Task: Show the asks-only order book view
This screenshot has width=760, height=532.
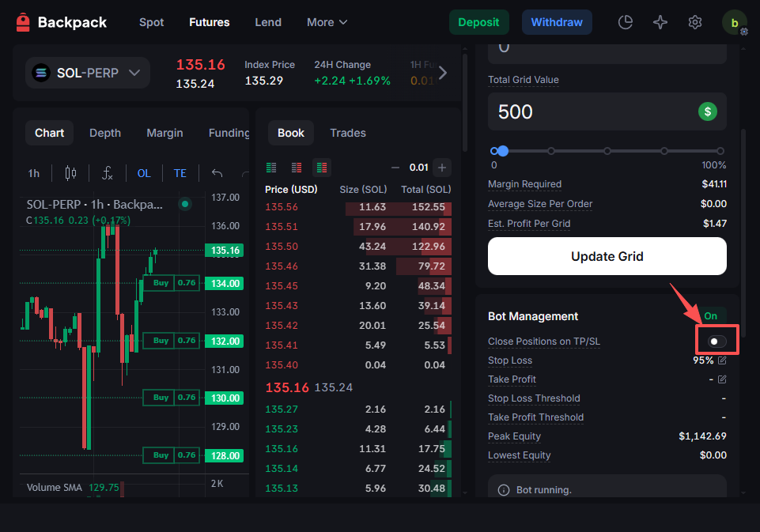Action: pos(297,168)
